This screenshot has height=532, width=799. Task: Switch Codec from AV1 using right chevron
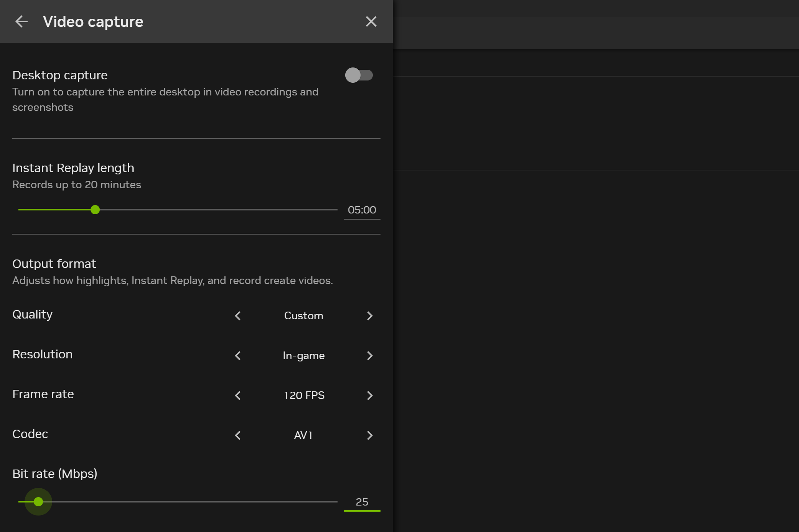370,435
